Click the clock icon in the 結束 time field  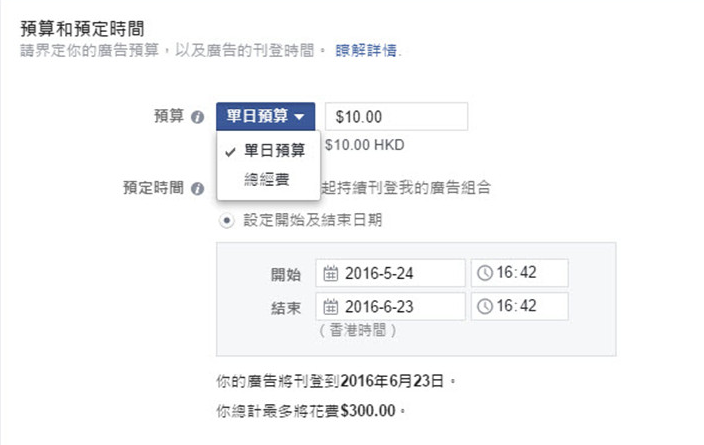(x=485, y=306)
